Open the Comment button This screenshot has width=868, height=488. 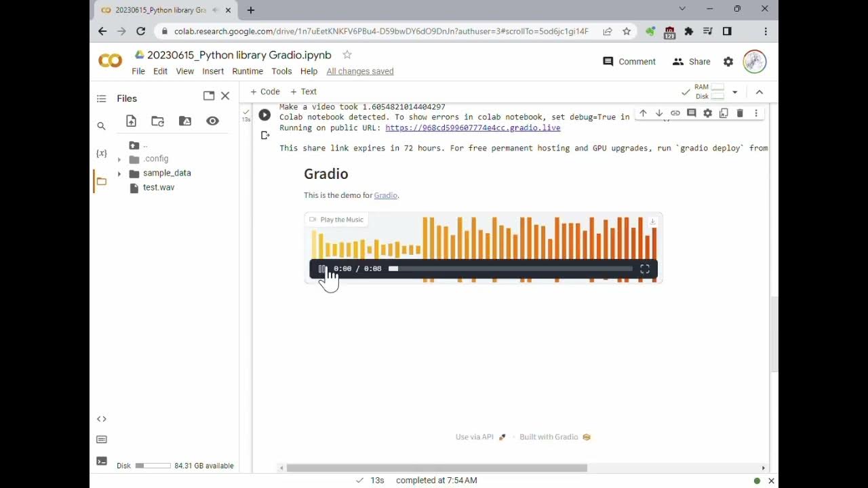click(629, 62)
